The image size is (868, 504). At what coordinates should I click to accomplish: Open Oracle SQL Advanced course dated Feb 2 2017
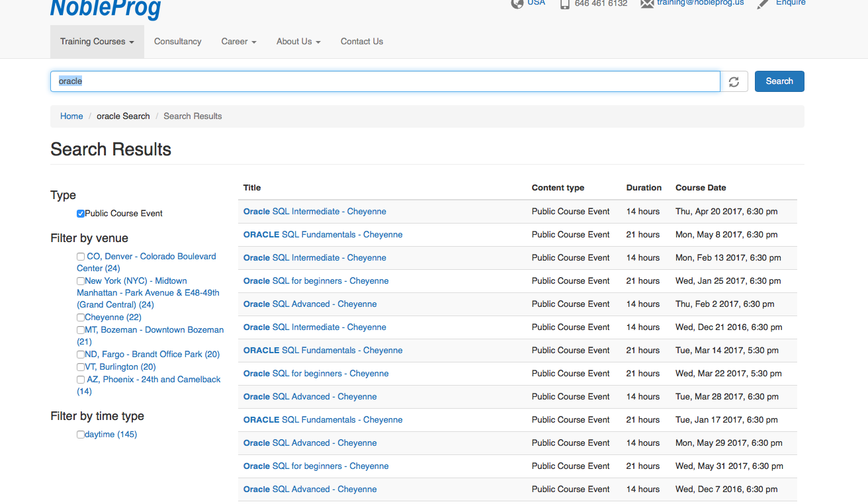(x=310, y=304)
